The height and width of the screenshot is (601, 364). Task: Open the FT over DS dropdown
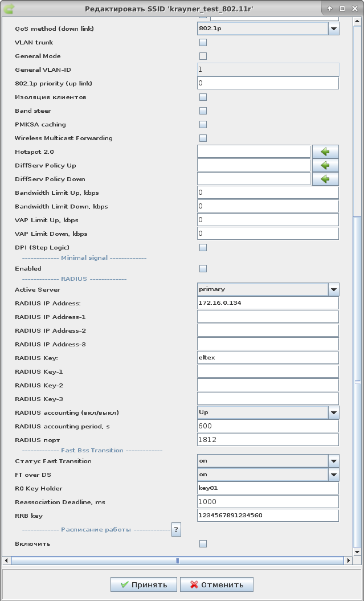(333, 475)
